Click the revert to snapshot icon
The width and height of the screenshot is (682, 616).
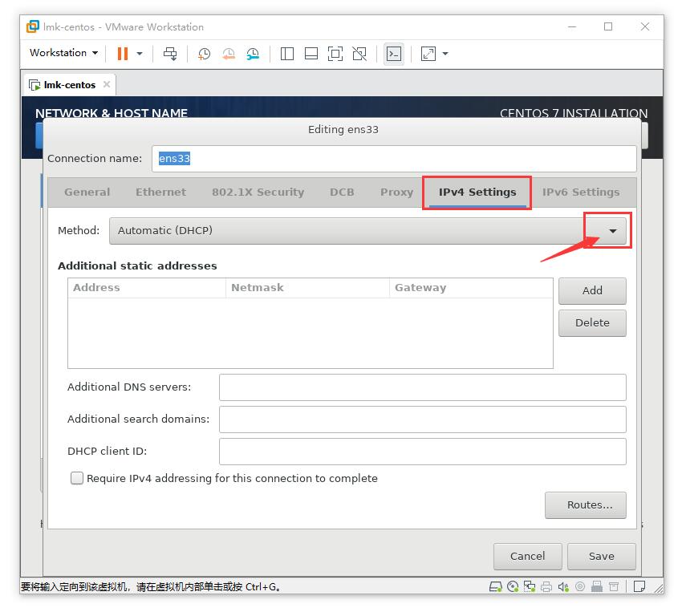(x=229, y=54)
